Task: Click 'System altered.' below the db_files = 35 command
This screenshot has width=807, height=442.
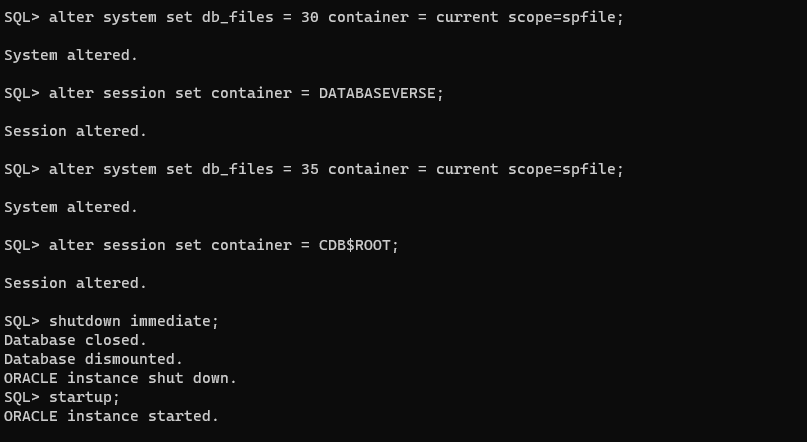Action: pyautogui.click(x=71, y=207)
